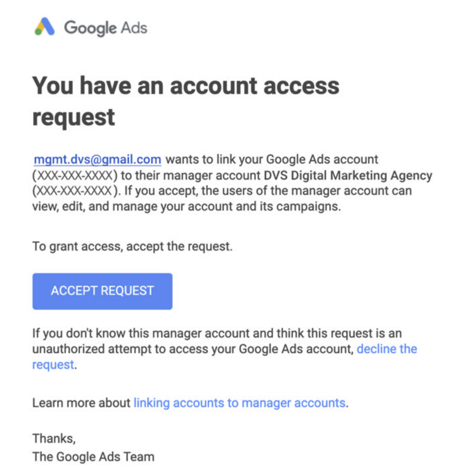Open the mgmt.dvs@gmail.com email link

(x=98, y=159)
